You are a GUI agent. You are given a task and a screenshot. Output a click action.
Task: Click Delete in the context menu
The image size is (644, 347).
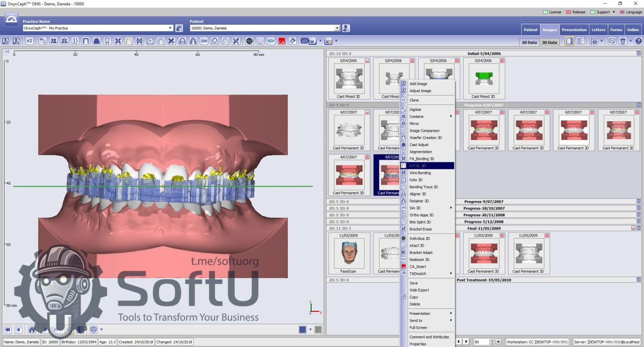(427, 304)
